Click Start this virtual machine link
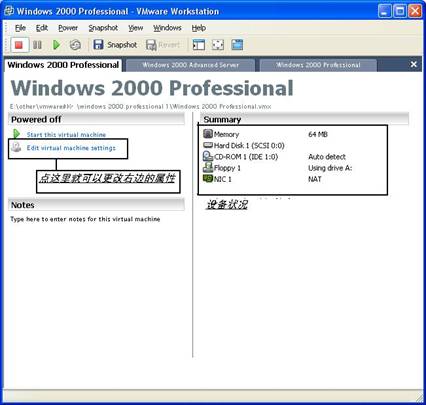 click(x=66, y=135)
